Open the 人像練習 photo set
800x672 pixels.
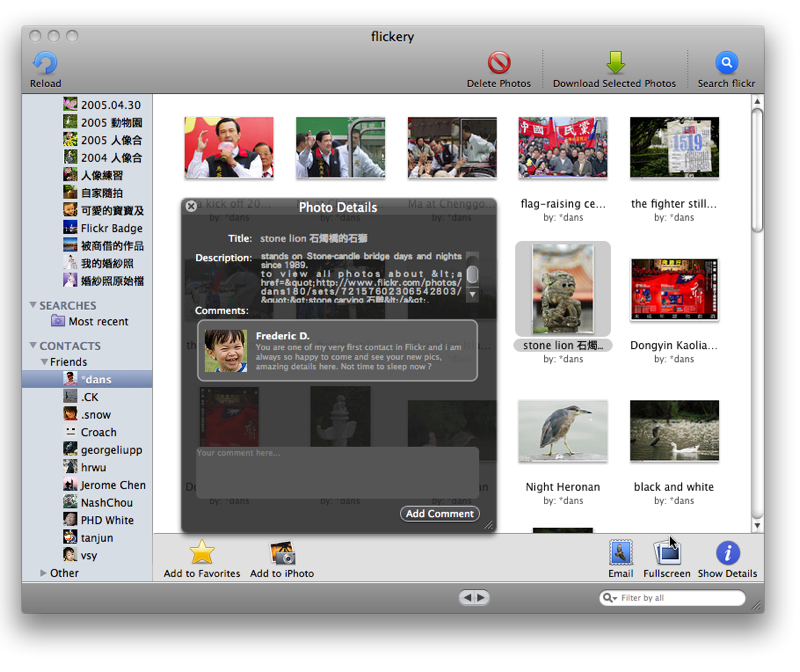87,175
